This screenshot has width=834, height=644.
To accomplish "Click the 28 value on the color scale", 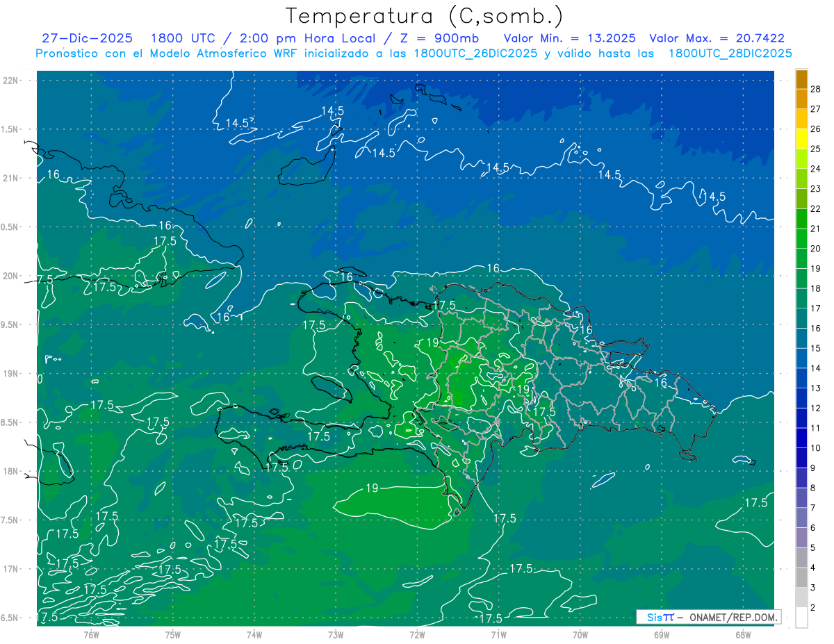I will 816,88.
